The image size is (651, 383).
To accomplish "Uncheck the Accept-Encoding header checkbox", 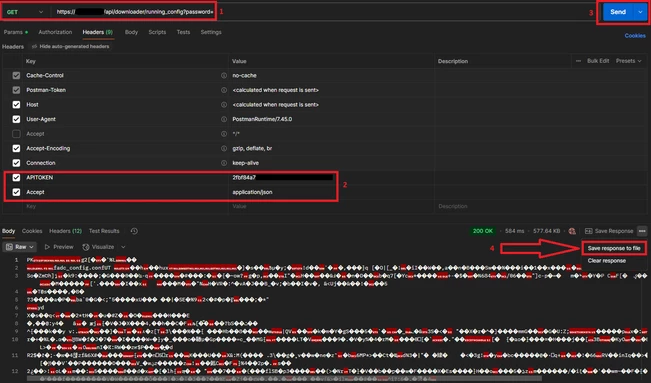I will 16,148.
